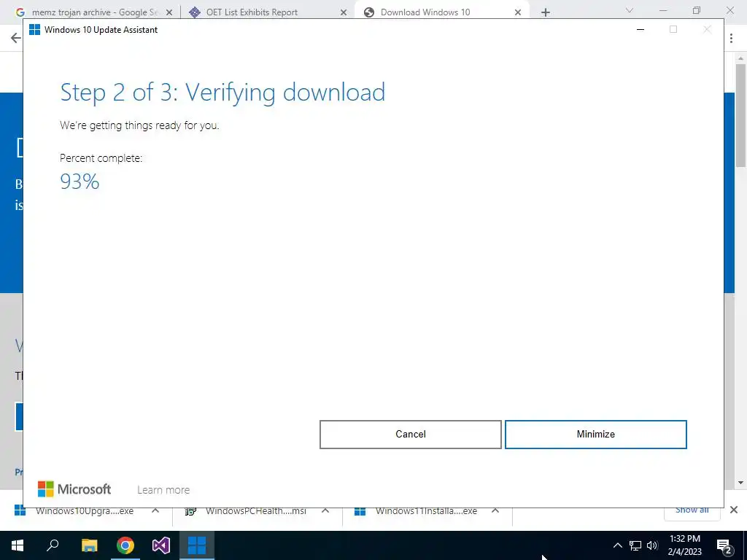
Task: Expand options for Windows10Upgra....exe download
Action: coord(155,510)
